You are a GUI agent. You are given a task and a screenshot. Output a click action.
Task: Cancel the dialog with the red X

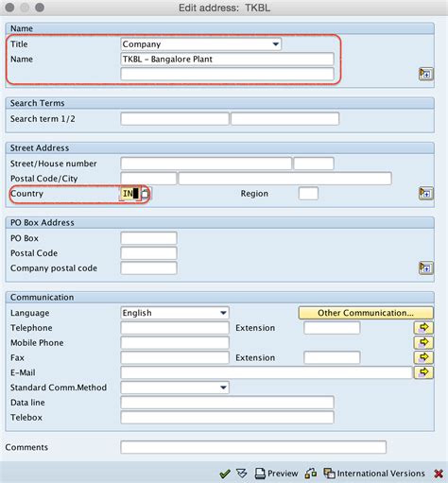439,474
